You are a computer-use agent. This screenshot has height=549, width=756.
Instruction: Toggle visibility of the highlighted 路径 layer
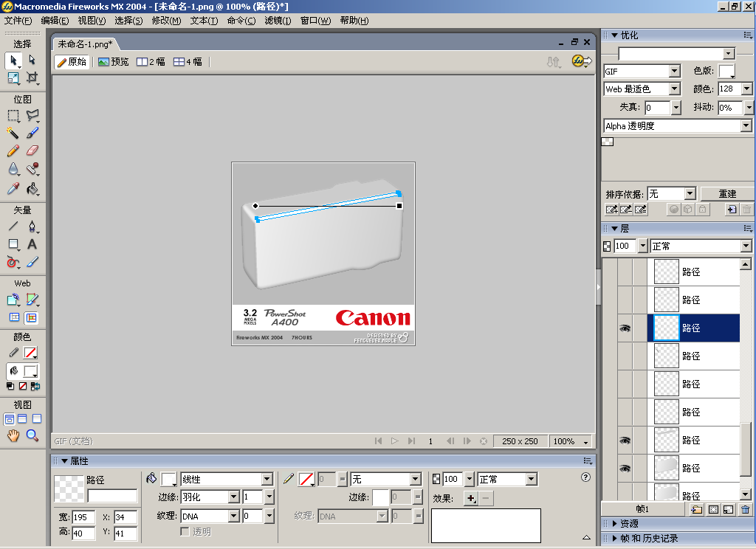tap(625, 328)
